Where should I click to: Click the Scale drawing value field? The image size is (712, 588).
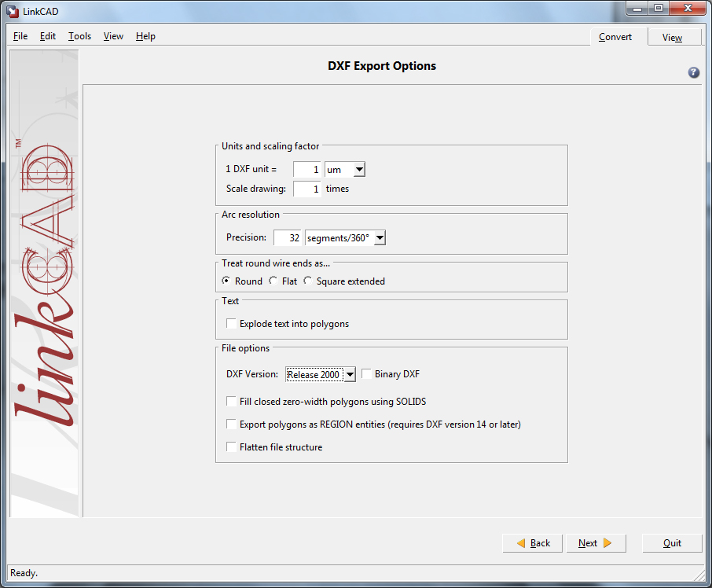(307, 189)
